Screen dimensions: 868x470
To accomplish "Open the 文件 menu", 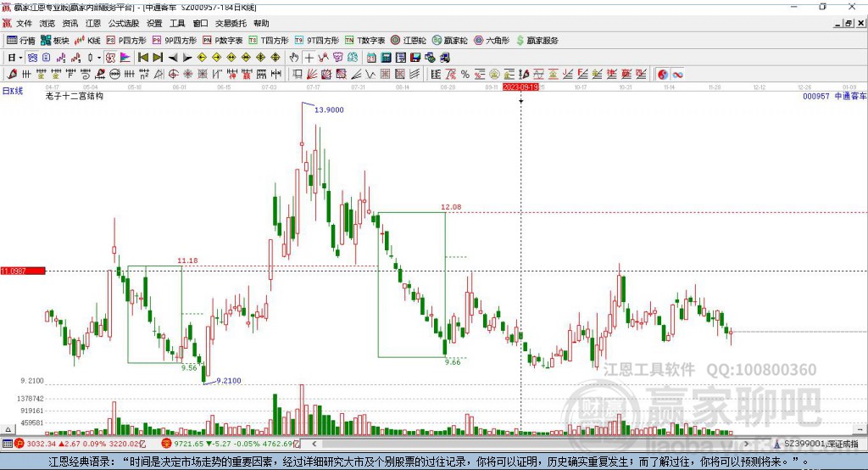I will pyautogui.click(x=24, y=23).
